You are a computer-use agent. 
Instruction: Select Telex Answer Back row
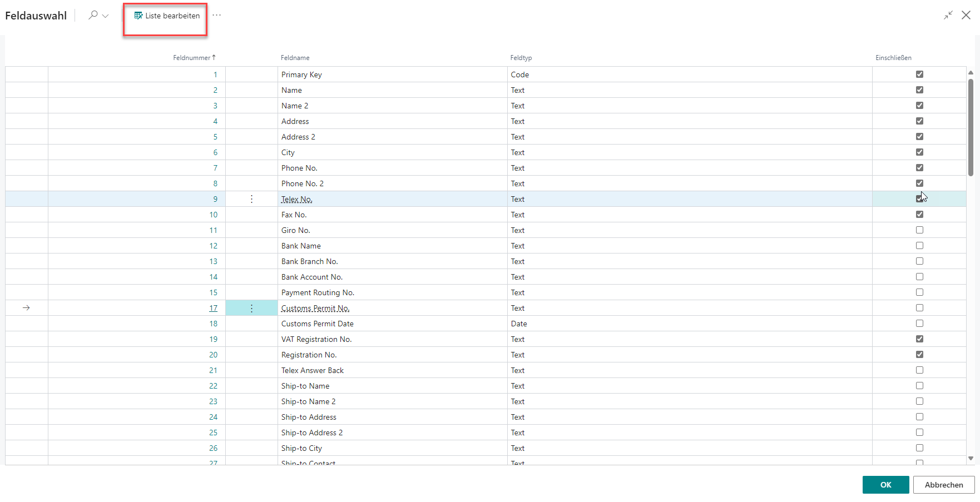(486, 370)
